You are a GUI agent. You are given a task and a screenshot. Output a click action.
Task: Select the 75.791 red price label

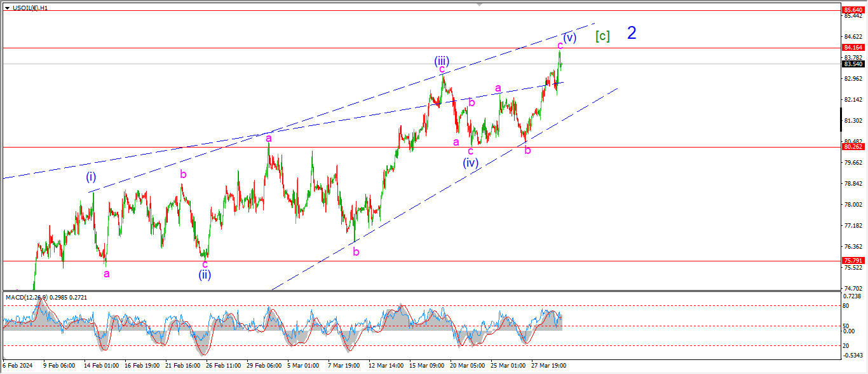(851, 261)
